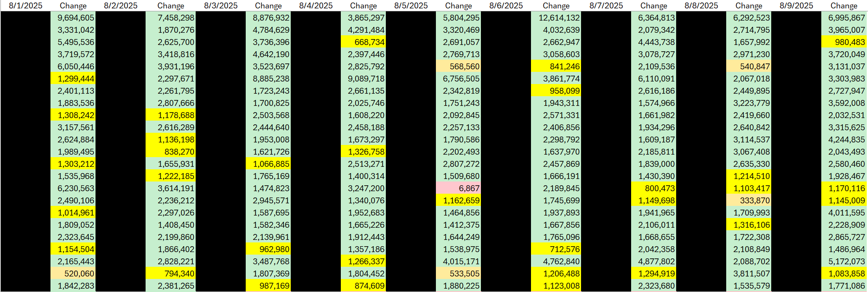
Task: Select yellow cell 668,734
Action: pyautogui.click(x=363, y=42)
